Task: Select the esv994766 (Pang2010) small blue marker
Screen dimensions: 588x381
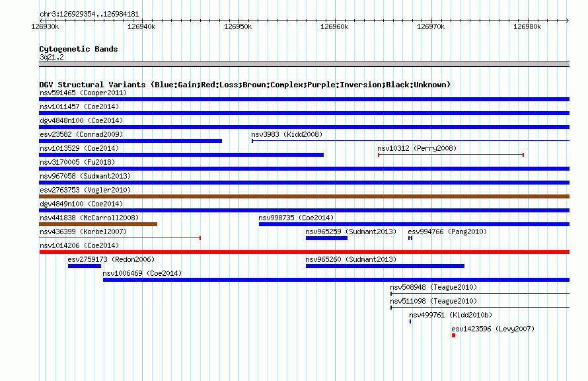Action: [x=410, y=238]
